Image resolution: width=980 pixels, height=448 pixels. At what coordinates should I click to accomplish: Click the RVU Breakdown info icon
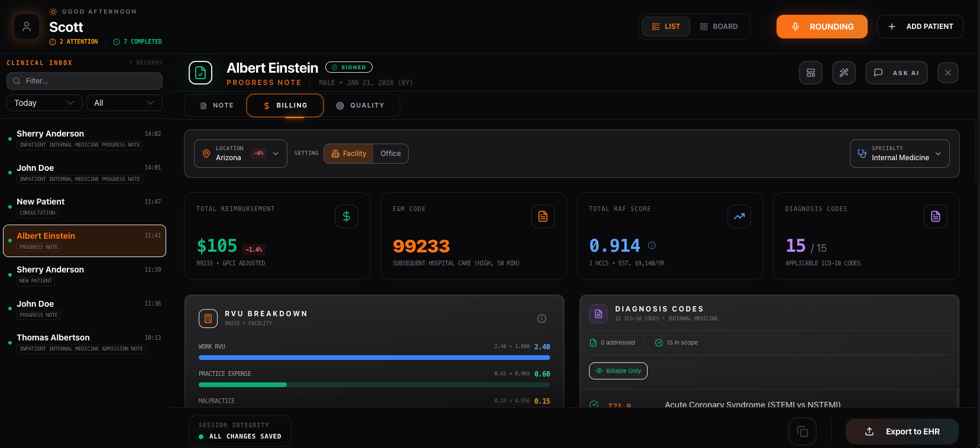point(541,319)
